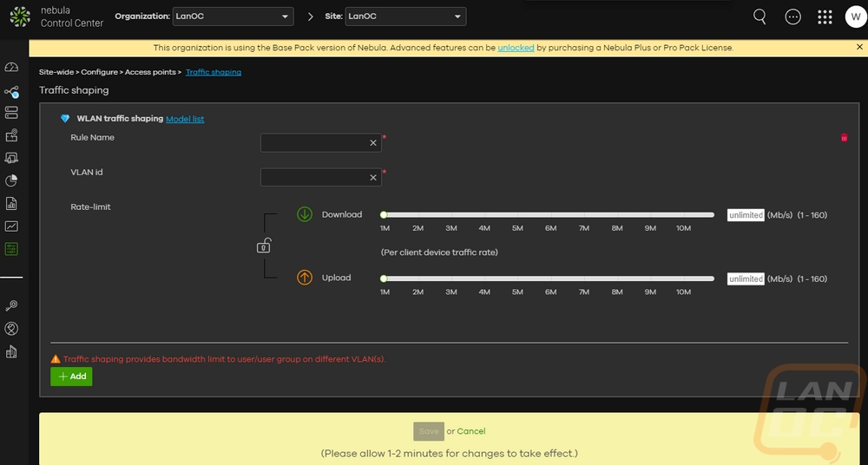
Task: Open the search magnifier icon
Action: tap(759, 16)
